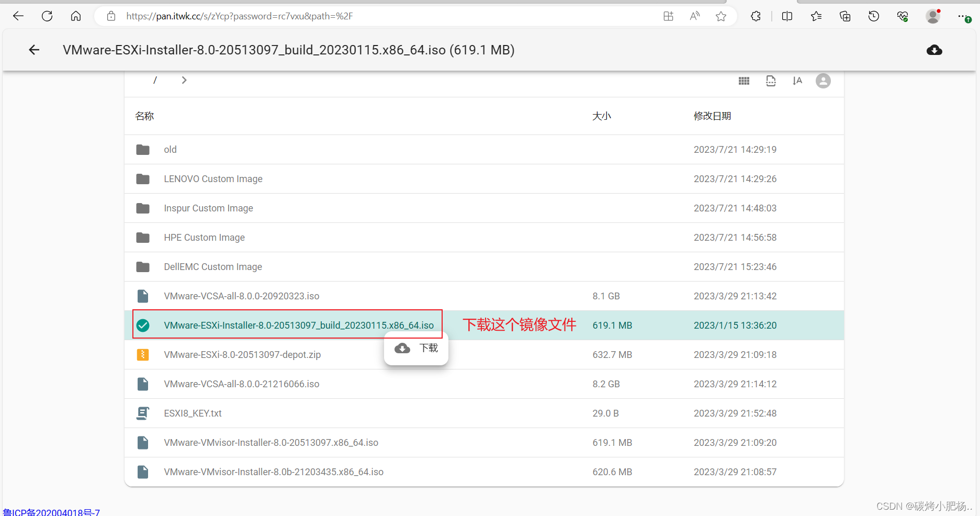Click file icon of VMvisor-Installer-8.0b ISO
980x516 pixels.
pyautogui.click(x=143, y=472)
